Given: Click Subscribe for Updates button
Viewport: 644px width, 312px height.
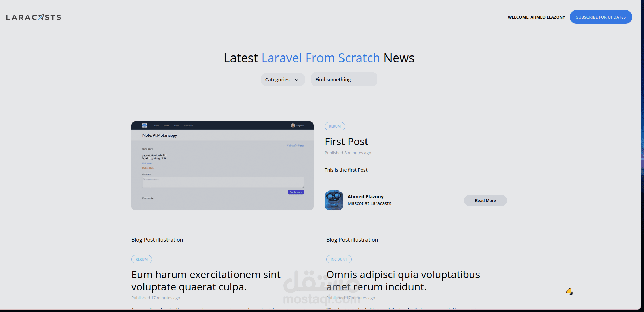Looking at the screenshot, I should tap(601, 17).
